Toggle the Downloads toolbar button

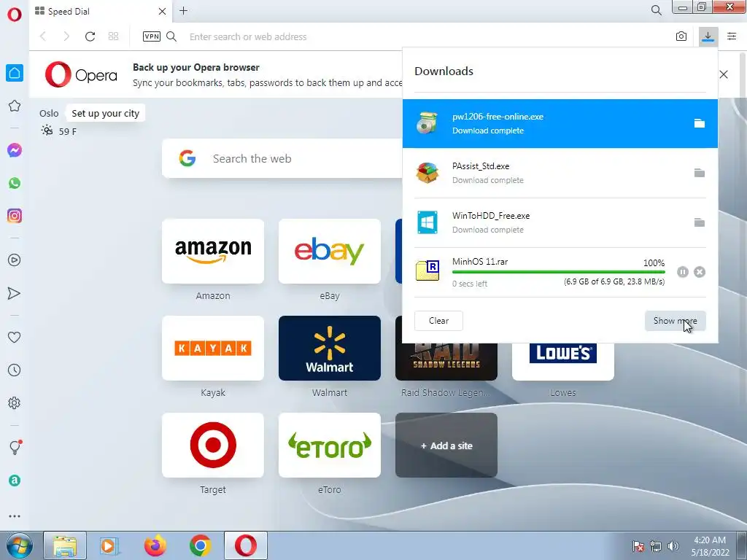tap(708, 36)
